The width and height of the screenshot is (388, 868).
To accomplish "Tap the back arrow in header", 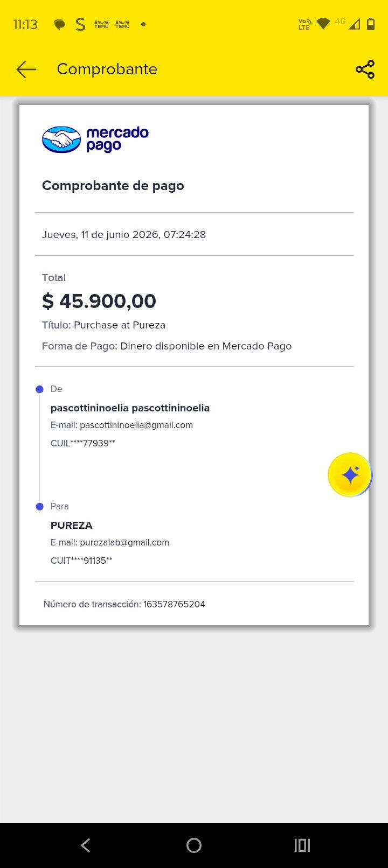I will click(x=26, y=69).
